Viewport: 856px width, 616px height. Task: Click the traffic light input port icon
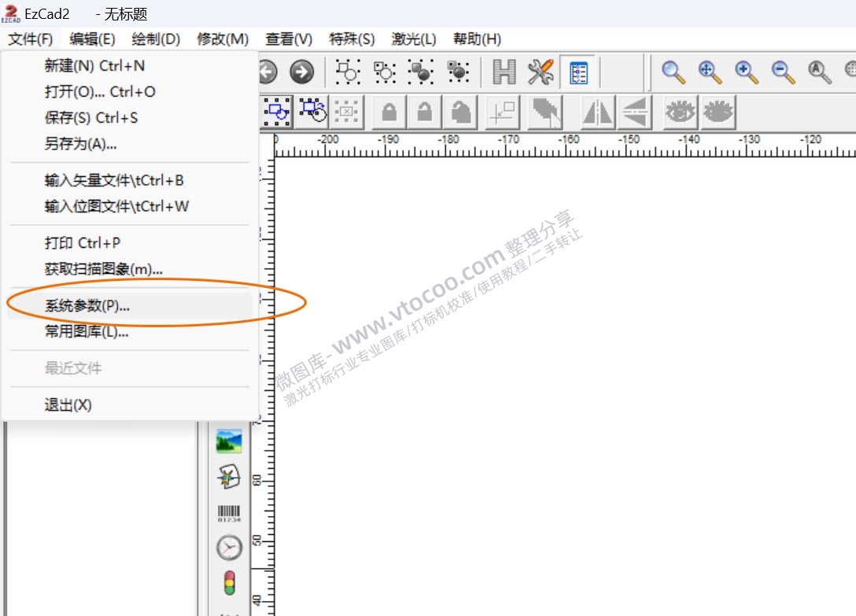pos(229,583)
